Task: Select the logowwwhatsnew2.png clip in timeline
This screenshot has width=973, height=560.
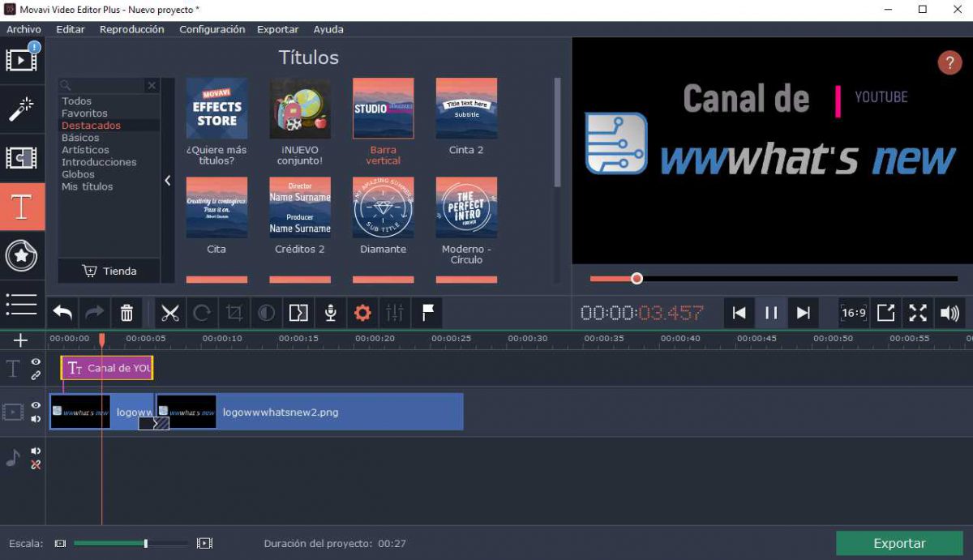Action: point(309,412)
